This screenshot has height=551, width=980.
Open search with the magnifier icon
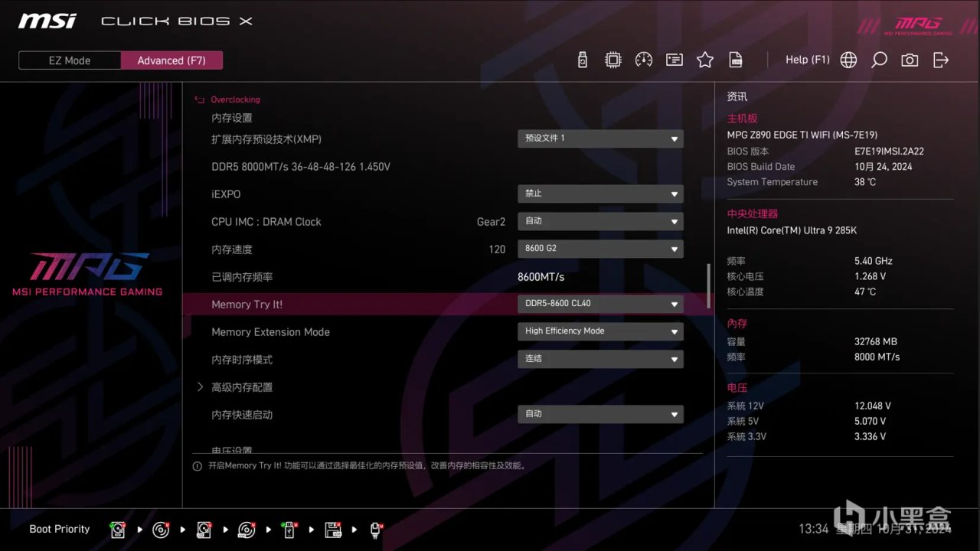pyautogui.click(x=879, y=60)
